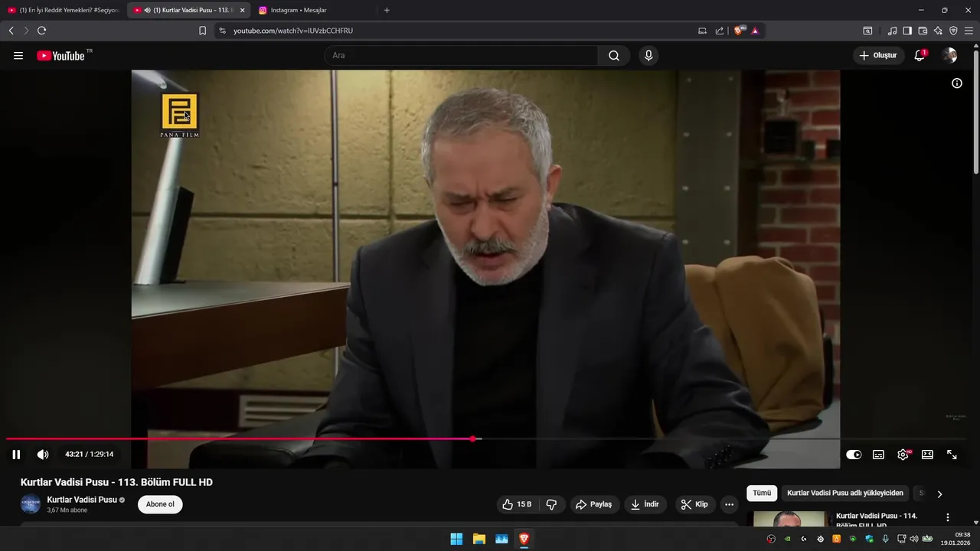The height and width of the screenshot is (551, 980).
Task: Click the İndir download button
Action: tap(645, 504)
